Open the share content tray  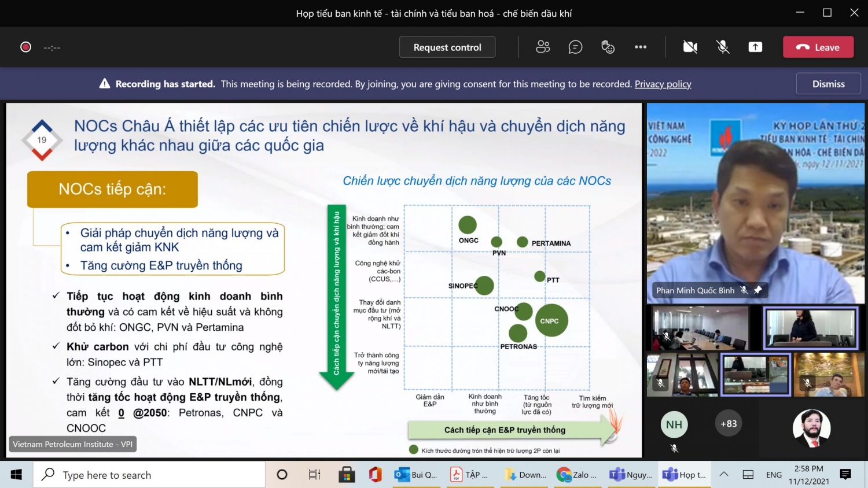(x=755, y=47)
